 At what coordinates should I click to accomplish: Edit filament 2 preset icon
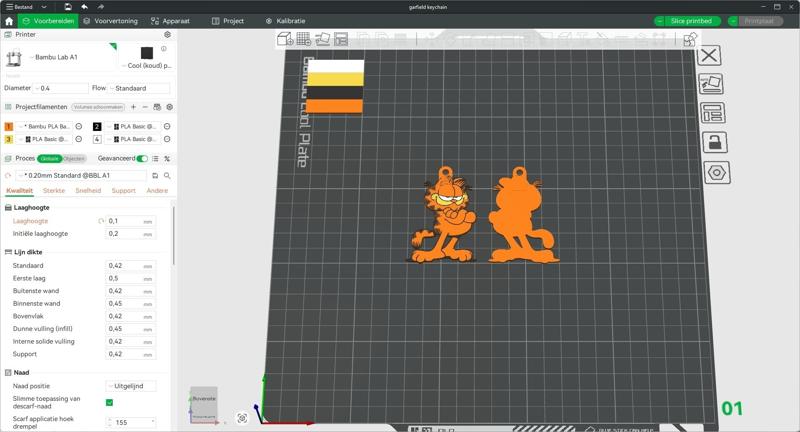(x=167, y=126)
